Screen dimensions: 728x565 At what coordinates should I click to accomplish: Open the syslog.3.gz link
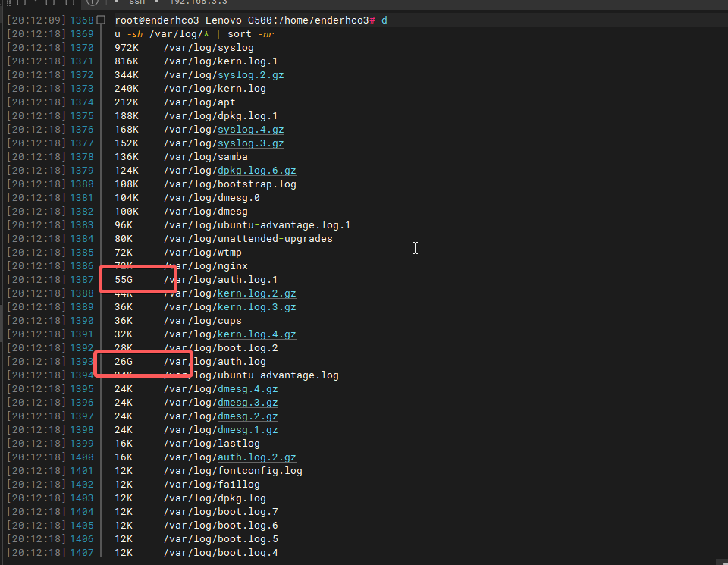click(251, 143)
